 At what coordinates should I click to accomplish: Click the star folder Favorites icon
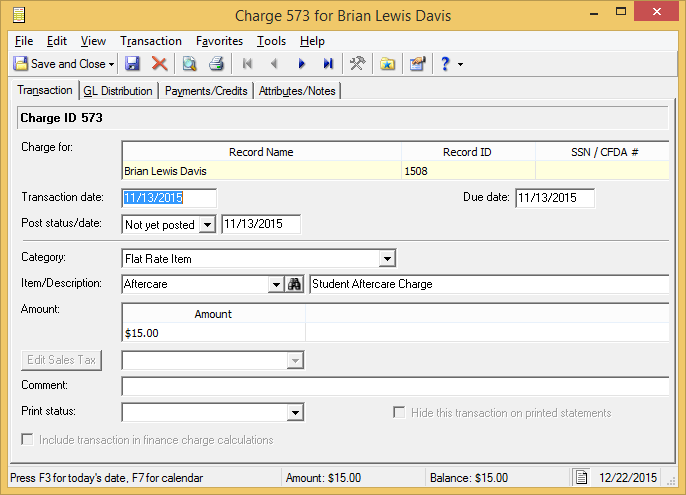(388, 64)
